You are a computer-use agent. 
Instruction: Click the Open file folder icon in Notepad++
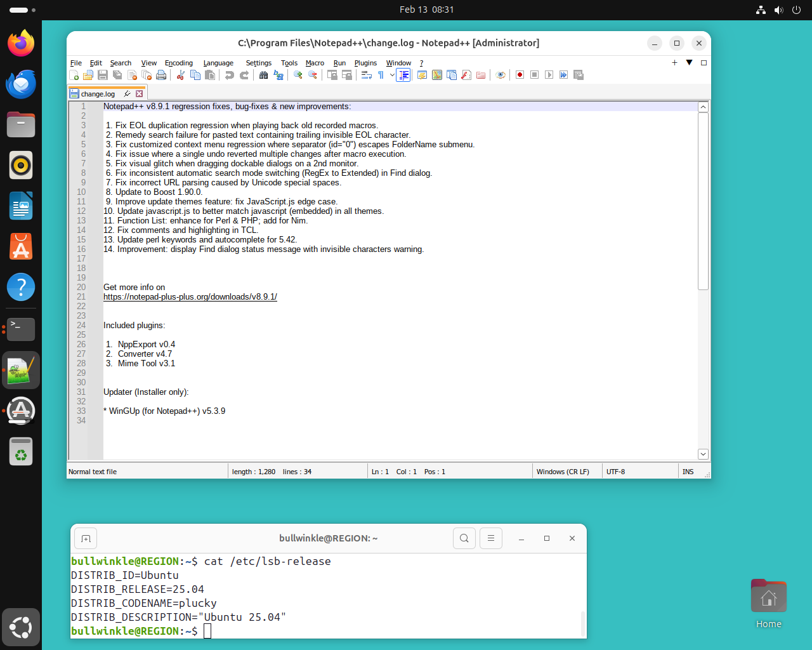[88, 75]
